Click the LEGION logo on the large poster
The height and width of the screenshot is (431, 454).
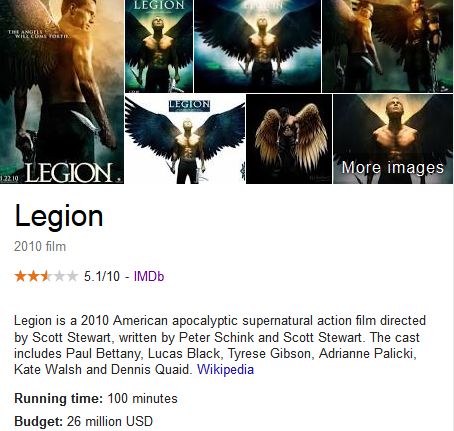pyautogui.click(x=68, y=173)
